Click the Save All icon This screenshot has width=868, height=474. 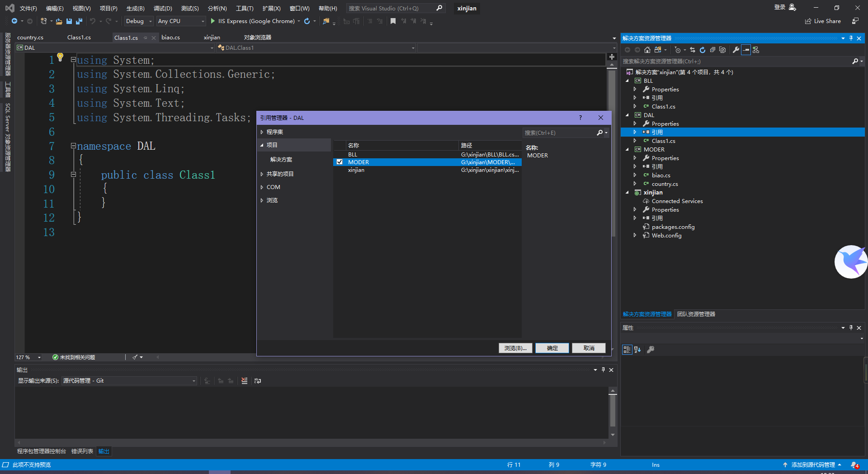pos(79,21)
